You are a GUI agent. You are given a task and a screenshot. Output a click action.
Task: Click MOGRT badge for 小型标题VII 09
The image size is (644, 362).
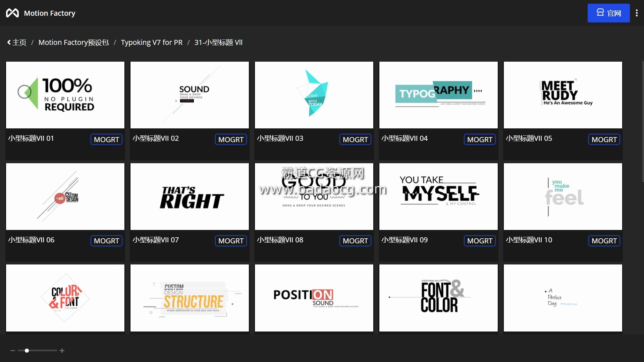pos(480,241)
